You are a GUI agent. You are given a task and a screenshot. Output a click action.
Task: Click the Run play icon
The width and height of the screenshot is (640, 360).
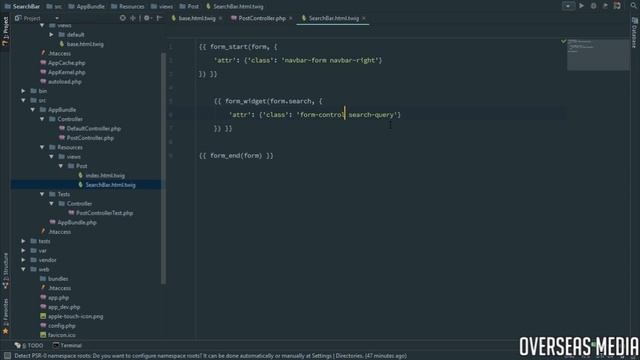point(582,6)
